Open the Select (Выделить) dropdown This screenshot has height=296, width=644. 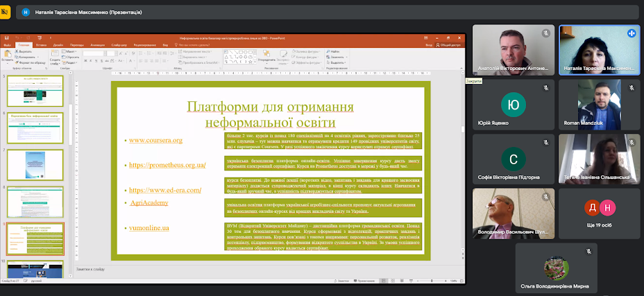[337, 62]
